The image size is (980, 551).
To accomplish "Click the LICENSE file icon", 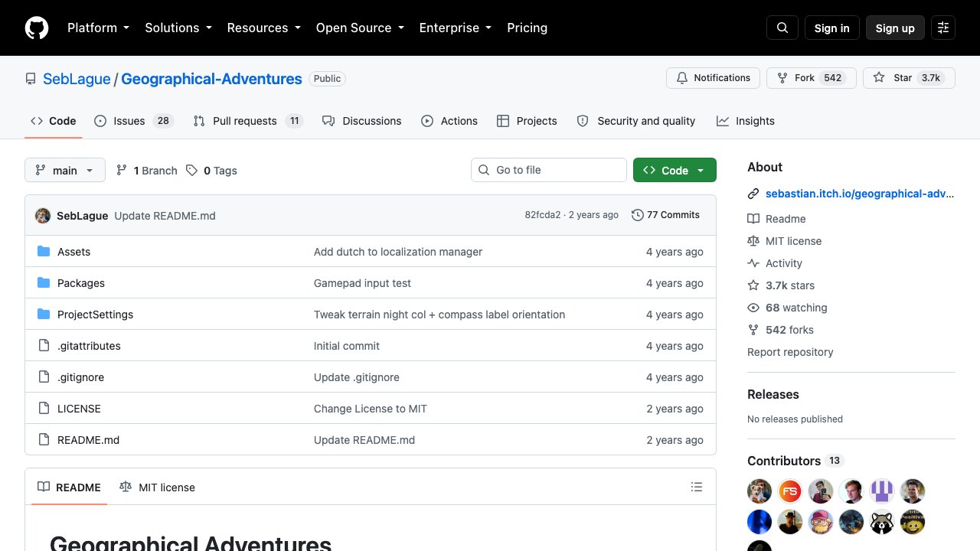I will click(x=44, y=409).
